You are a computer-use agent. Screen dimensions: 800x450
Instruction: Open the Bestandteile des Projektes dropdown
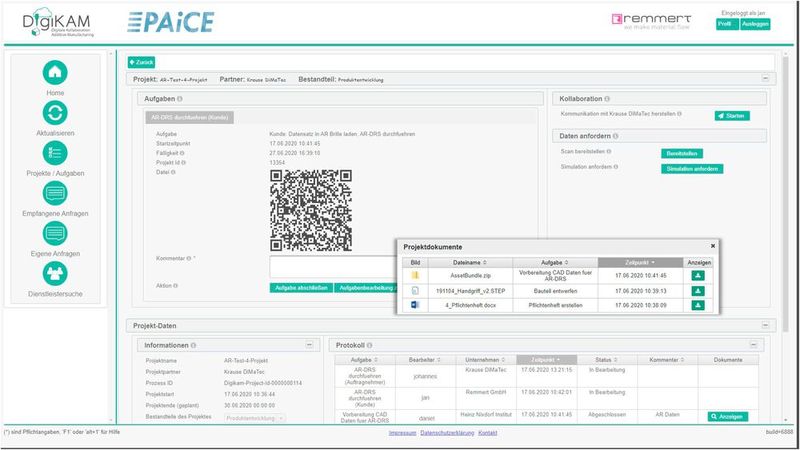[255, 418]
